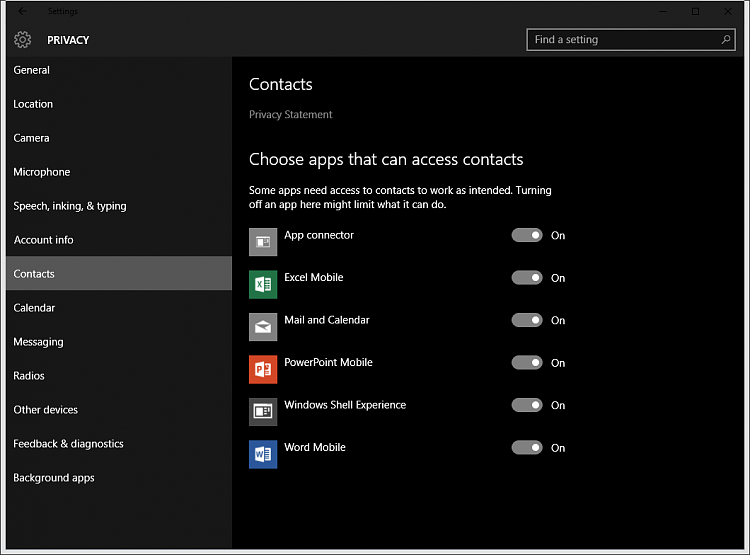Click the PRIVACY header title

[68, 40]
